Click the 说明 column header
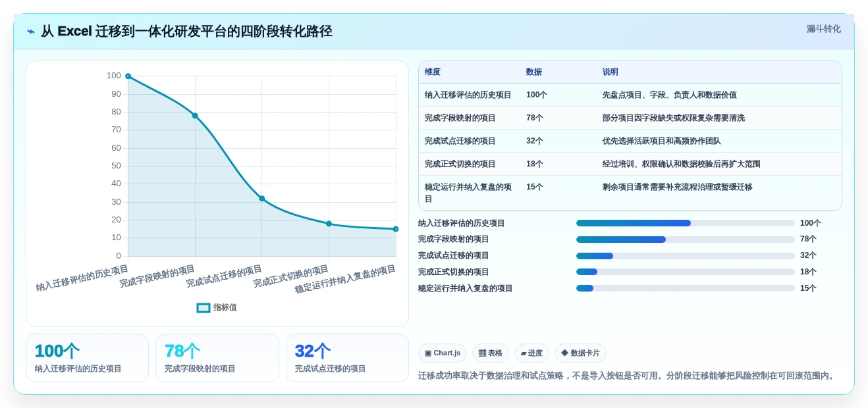This screenshot has height=408, width=868. pyautogui.click(x=610, y=72)
